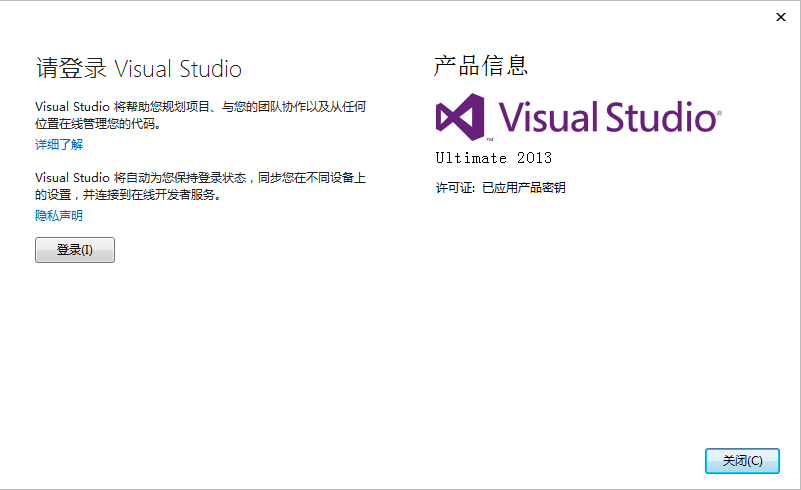Click the purple Visual Studio infinity logo
801x490 pixels.
(460, 117)
